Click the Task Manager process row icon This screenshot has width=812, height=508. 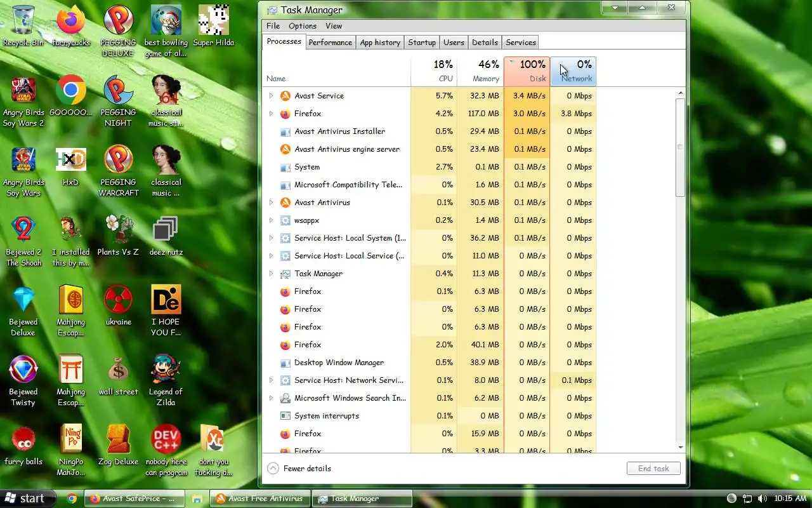285,274
